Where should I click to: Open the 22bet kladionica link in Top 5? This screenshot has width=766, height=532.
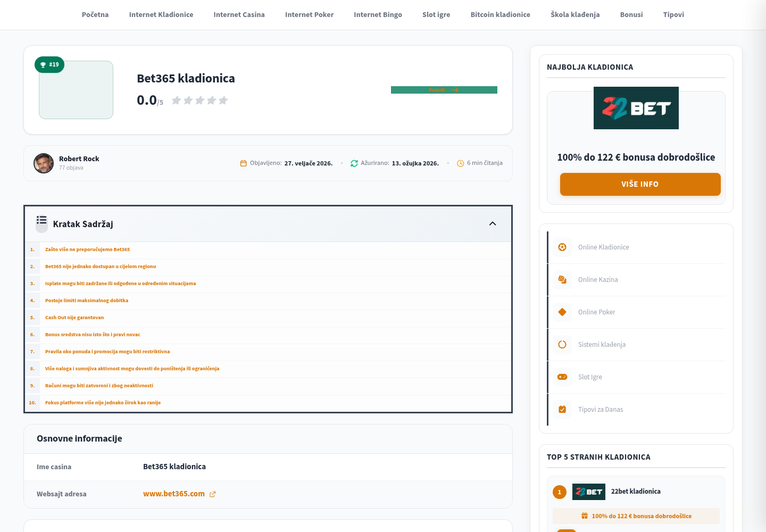pyautogui.click(x=636, y=492)
